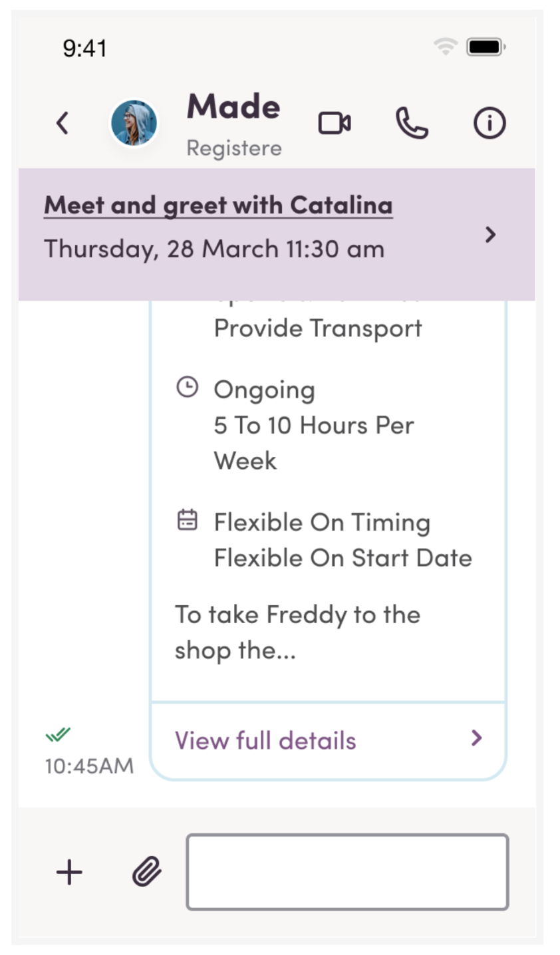Tap the Wi-Fi status icon
Screen dimensions: 560x955
[445, 47]
